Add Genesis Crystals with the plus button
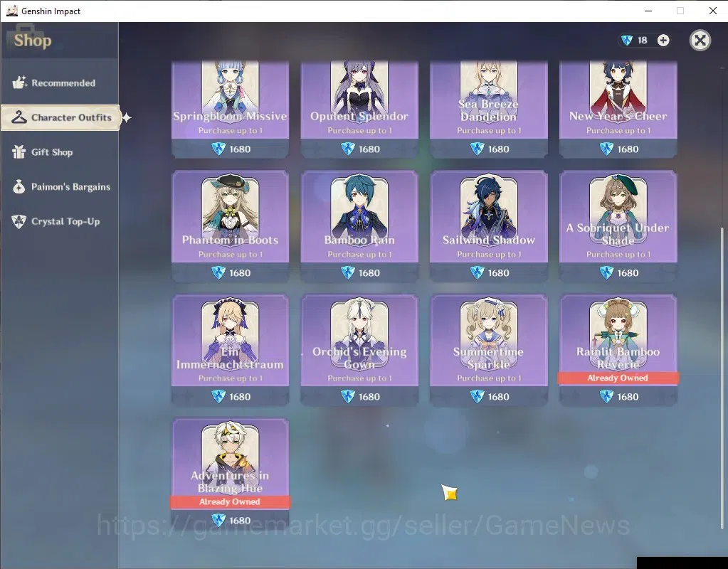 pos(663,41)
